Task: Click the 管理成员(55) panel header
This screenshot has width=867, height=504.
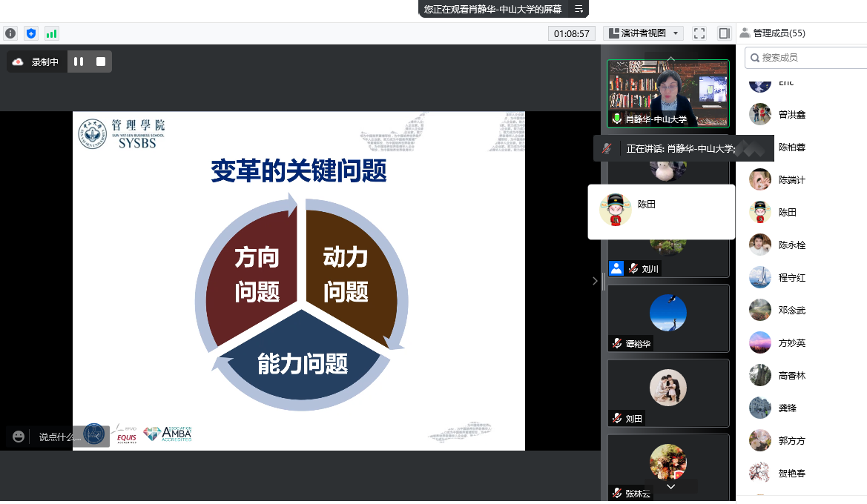Action: [778, 33]
